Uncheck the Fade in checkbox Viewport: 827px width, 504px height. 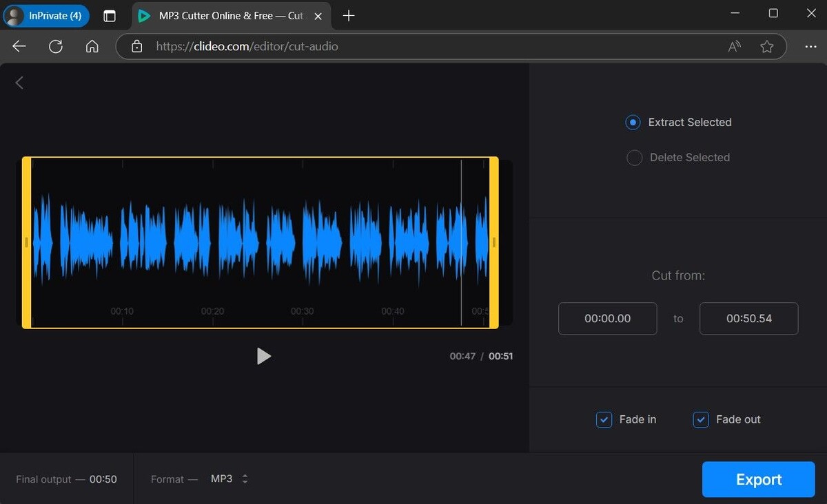pos(604,419)
